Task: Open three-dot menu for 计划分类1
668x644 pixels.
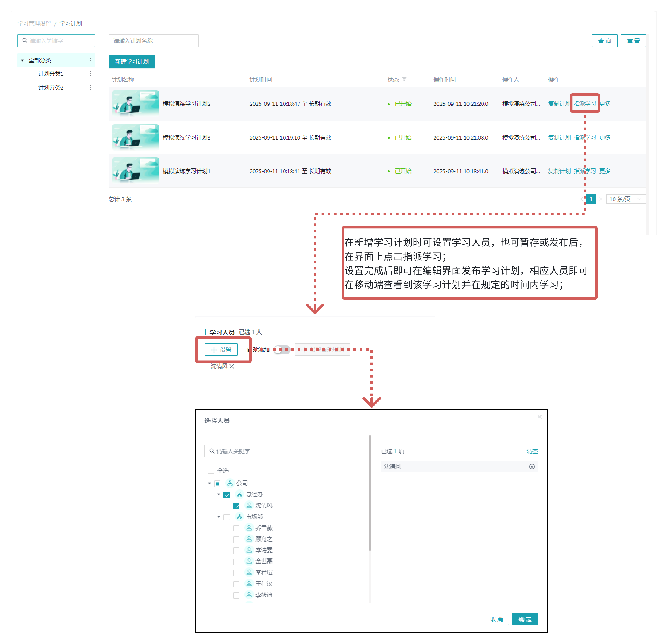Action: click(91, 74)
